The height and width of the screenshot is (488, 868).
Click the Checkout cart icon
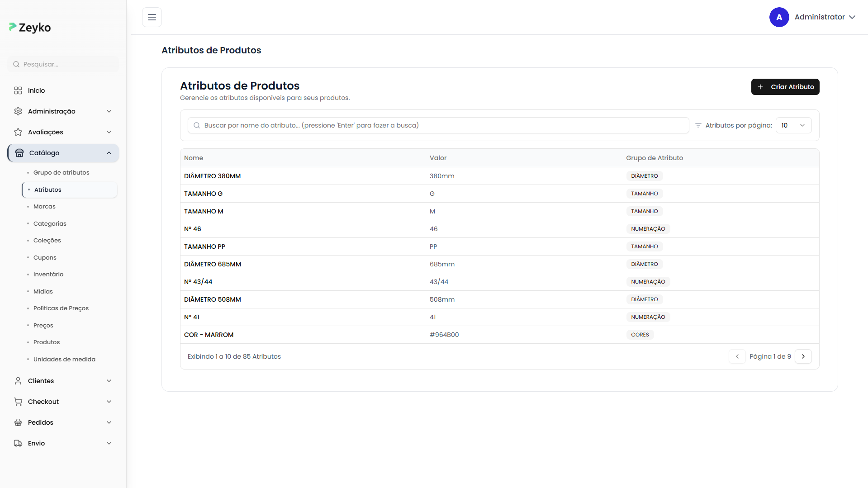[x=18, y=402]
